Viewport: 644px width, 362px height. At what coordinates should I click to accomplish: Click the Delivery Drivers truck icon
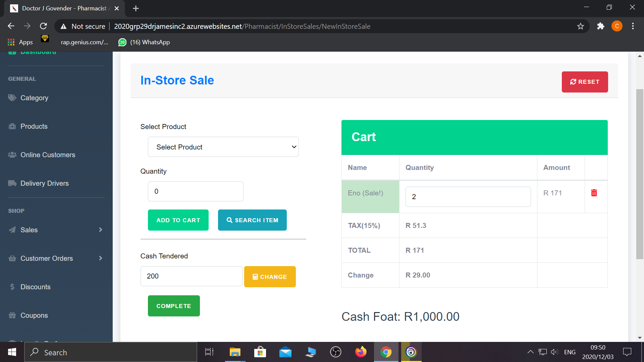[x=12, y=183]
